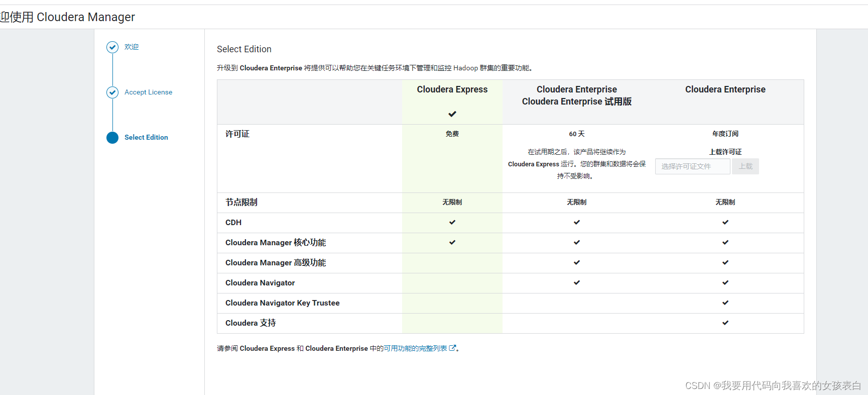Click CDH checkmark in Enterprise trial column
The width and height of the screenshot is (868, 395).
click(x=577, y=222)
